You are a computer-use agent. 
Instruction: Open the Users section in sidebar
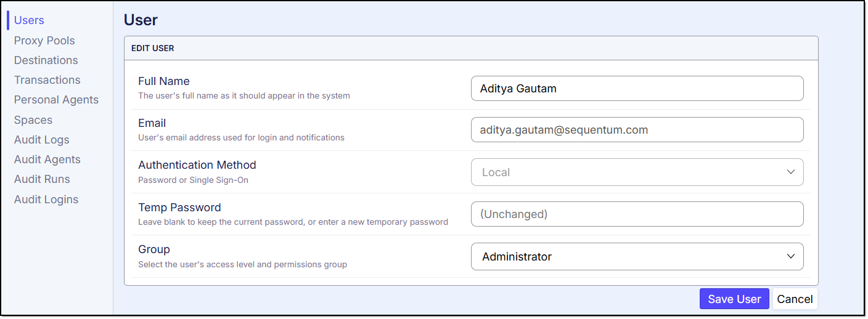pyautogui.click(x=29, y=20)
